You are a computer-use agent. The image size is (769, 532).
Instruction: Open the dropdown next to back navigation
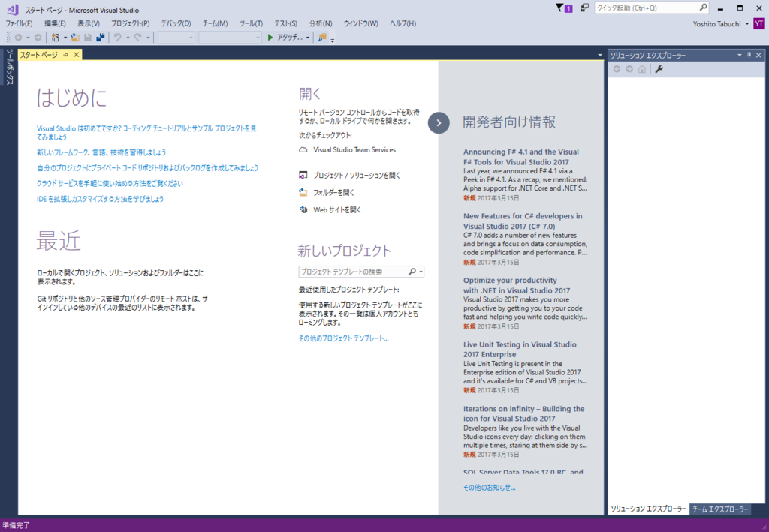[x=28, y=38]
